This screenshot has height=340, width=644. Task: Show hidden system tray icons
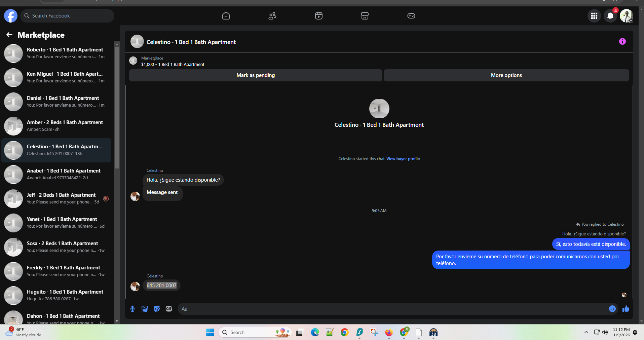[586, 332]
